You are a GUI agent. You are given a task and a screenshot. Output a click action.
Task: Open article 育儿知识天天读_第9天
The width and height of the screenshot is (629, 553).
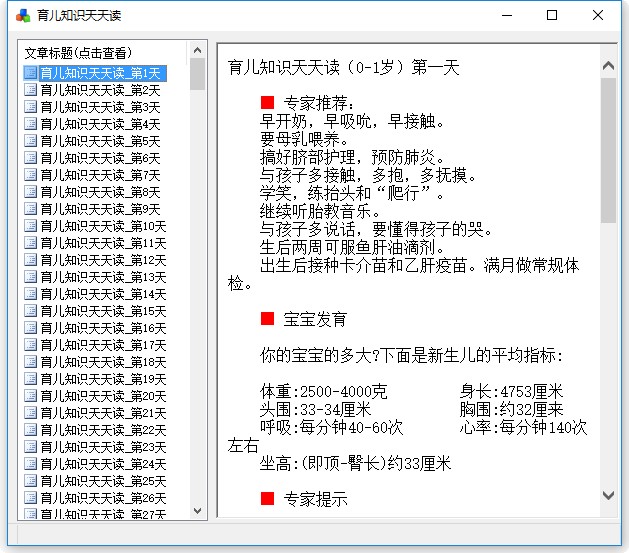click(100, 209)
